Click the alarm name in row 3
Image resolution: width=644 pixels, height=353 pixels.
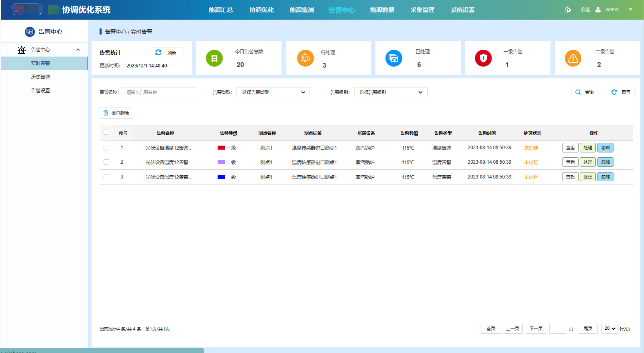(x=169, y=177)
